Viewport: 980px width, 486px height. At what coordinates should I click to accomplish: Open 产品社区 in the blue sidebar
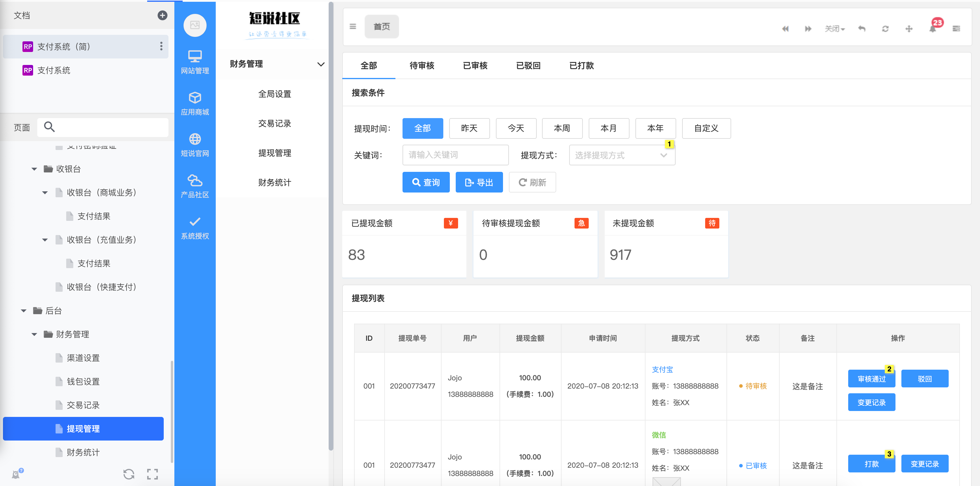point(195,186)
